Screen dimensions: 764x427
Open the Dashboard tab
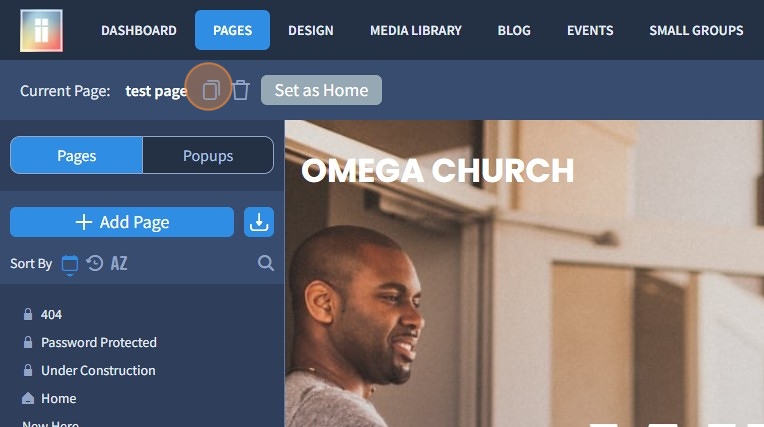pyautogui.click(x=139, y=30)
